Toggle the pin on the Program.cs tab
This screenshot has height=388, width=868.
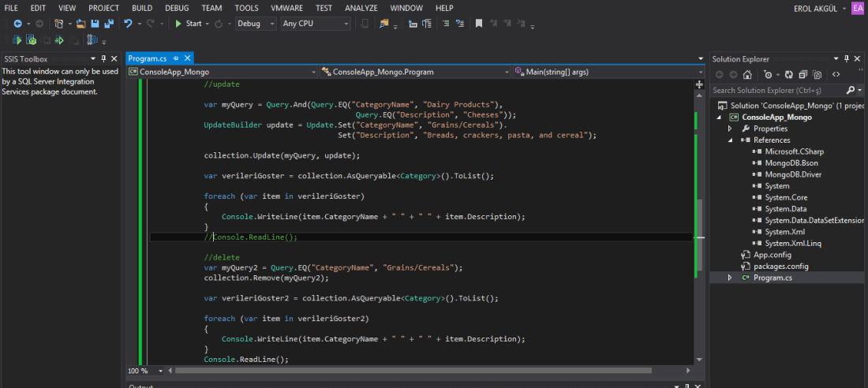175,58
